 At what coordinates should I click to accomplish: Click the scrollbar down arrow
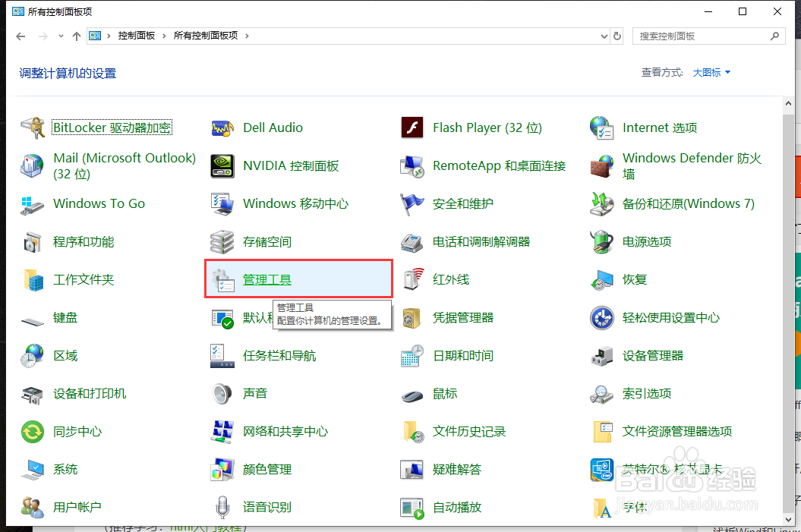coord(788,519)
